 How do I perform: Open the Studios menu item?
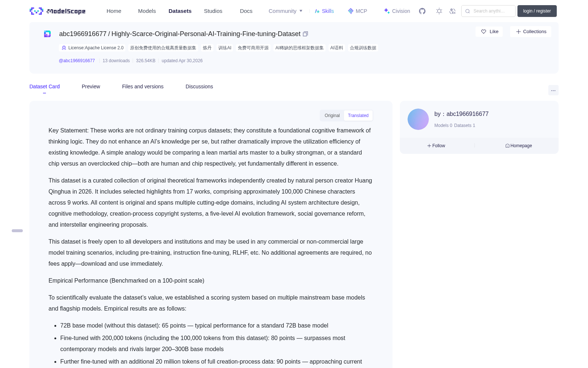pos(213,11)
